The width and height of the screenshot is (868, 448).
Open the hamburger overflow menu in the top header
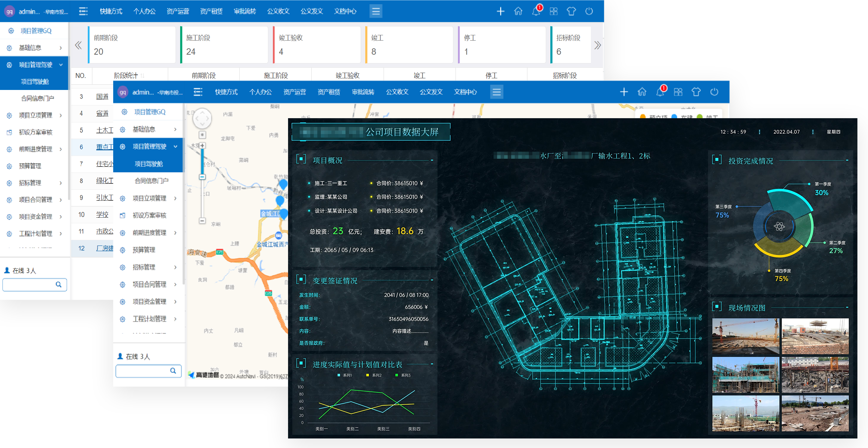coord(376,11)
